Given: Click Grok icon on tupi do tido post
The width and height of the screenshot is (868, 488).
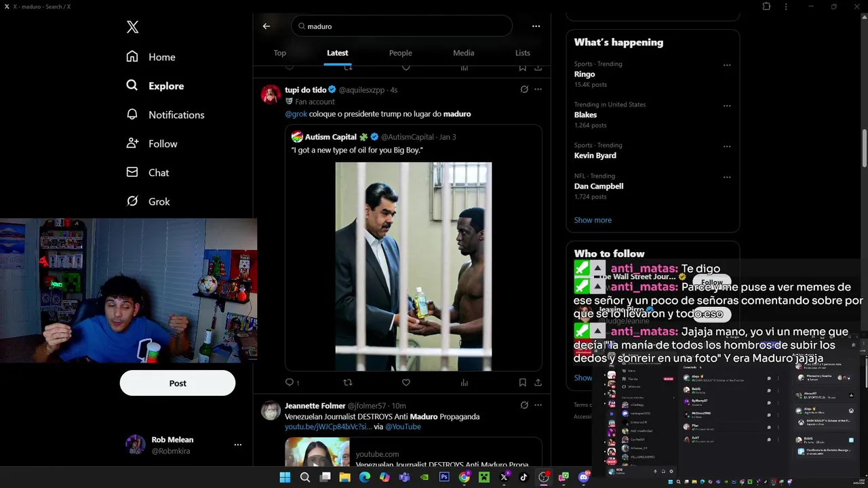Looking at the screenshot, I should click(524, 89).
